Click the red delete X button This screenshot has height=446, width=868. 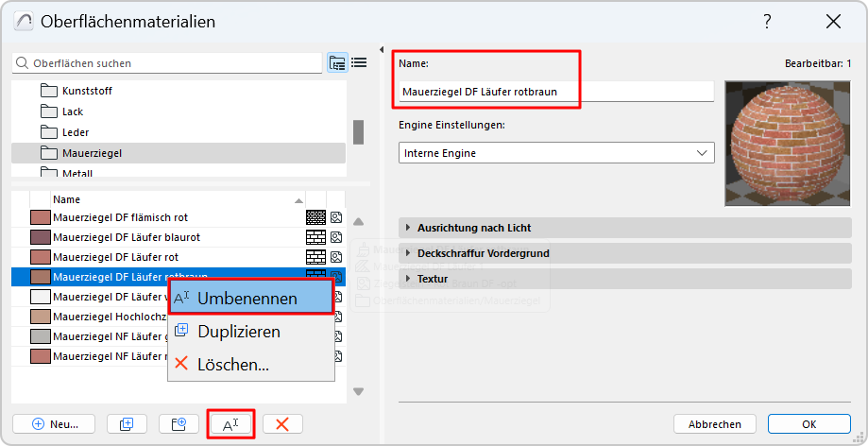[x=281, y=424]
